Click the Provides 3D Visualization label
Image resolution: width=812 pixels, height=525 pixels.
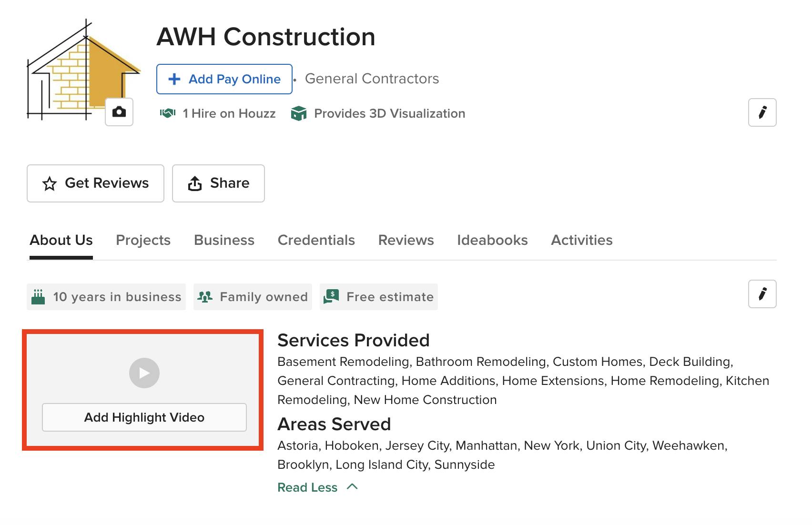(x=390, y=113)
